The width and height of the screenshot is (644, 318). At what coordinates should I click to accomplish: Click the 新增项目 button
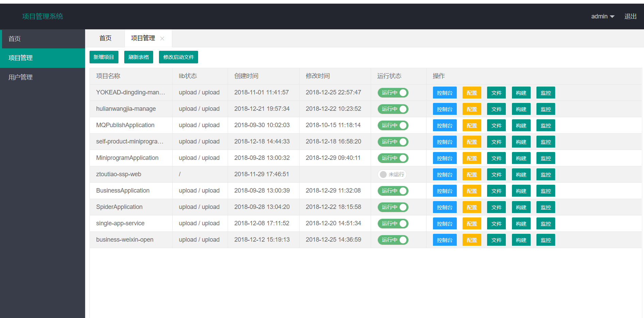pyautogui.click(x=104, y=57)
